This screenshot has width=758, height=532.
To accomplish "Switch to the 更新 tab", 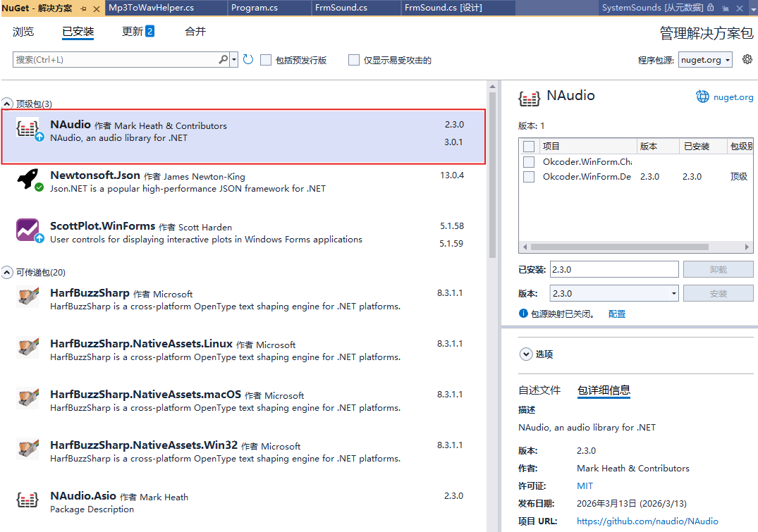I will [x=137, y=32].
